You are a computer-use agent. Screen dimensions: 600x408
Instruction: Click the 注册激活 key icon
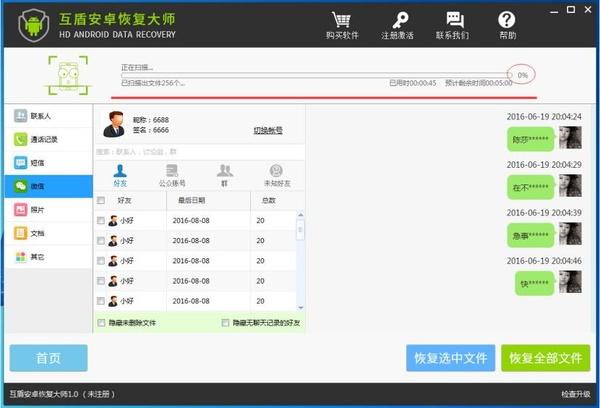[x=399, y=25]
